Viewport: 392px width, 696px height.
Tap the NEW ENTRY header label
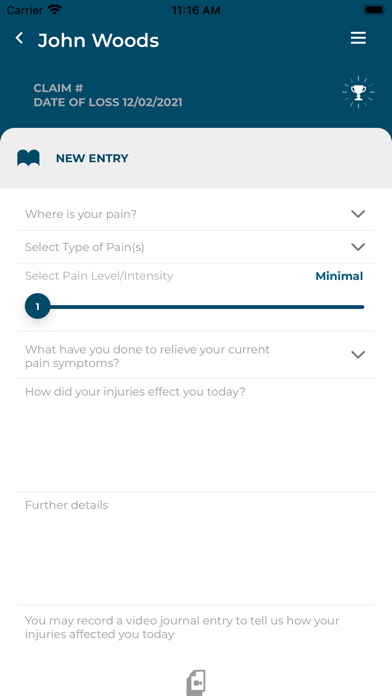92,158
